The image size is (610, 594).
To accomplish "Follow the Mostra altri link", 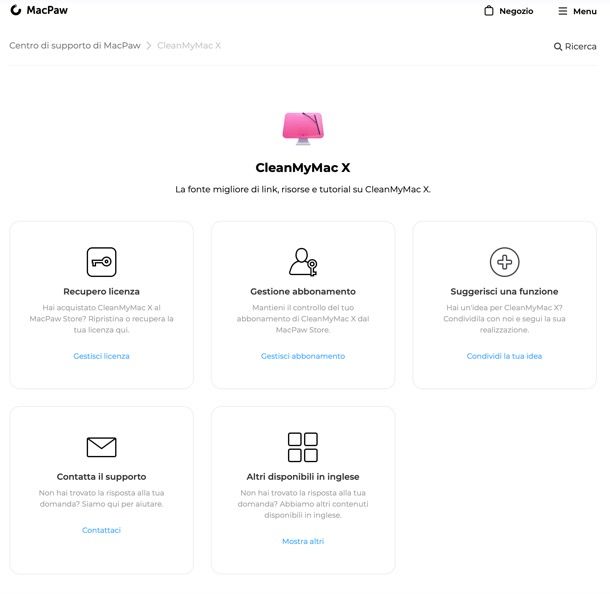I will 303,541.
